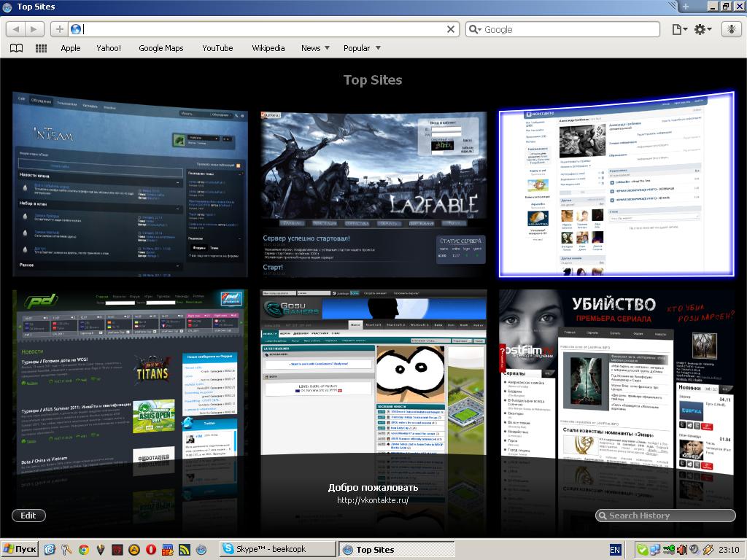Click the Edit button in Top Sites
This screenshot has width=747, height=560.
pos(28,516)
